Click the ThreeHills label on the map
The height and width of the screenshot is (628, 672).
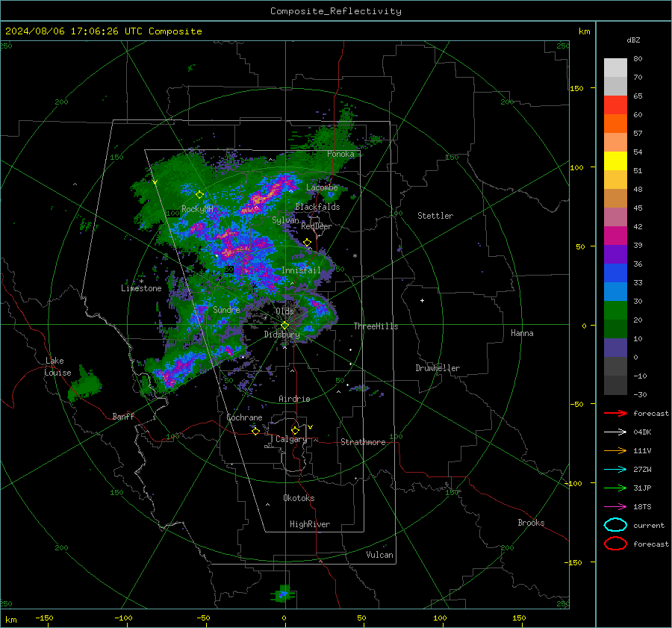[x=376, y=326]
